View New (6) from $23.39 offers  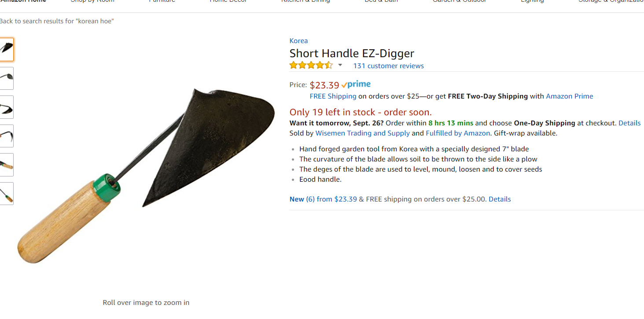click(323, 199)
